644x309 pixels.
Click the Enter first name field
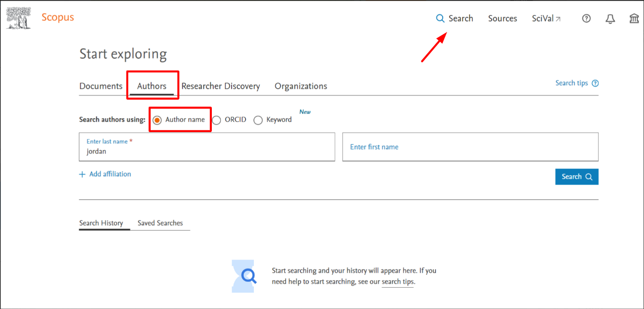pyautogui.click(x=470, y=147)
